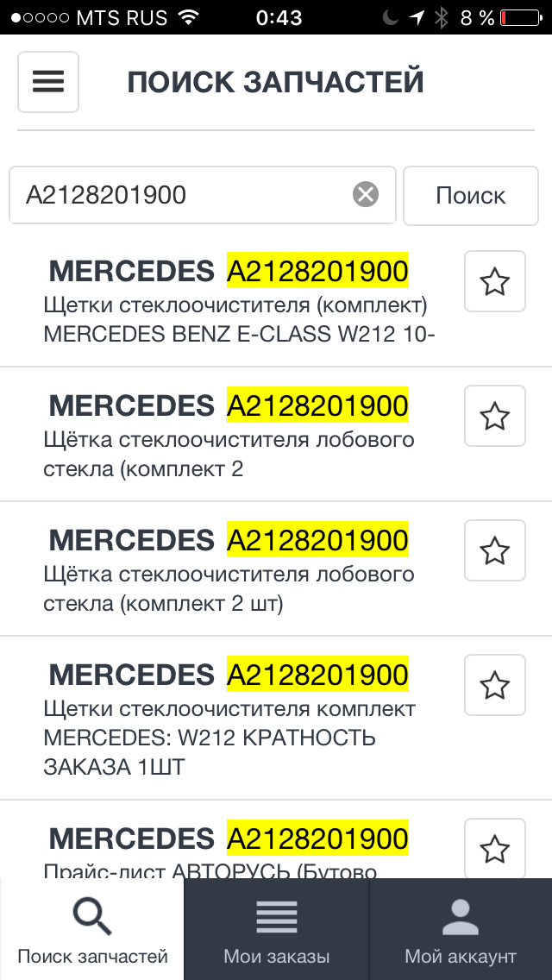This screenshot has height=980, width=552.
Task: Star the second MERCEDES result
Action: 494,416
